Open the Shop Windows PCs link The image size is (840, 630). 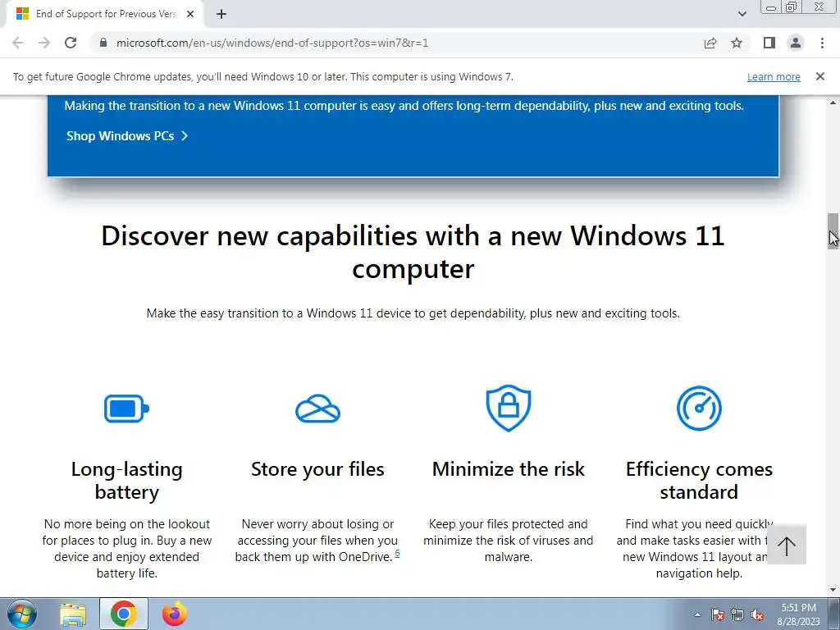127,136
